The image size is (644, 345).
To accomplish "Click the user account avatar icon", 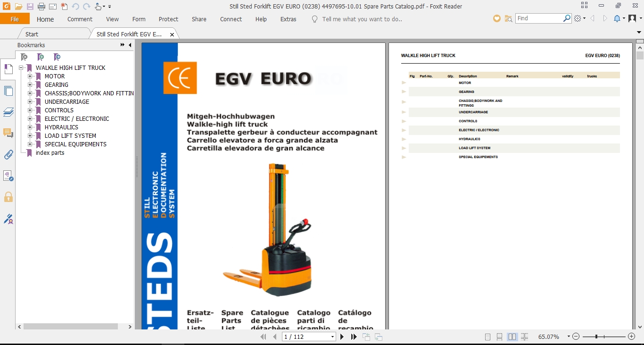I will coord(633,18).
